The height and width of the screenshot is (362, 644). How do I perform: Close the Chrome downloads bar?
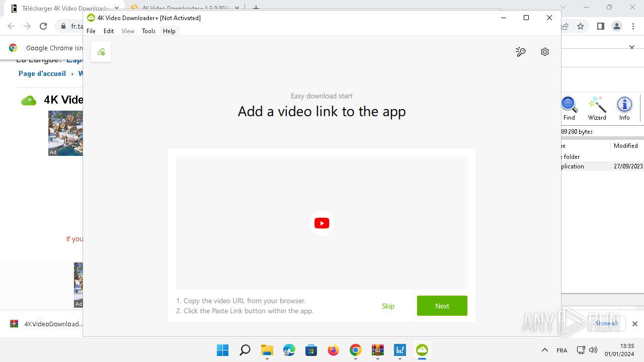click(635, 324)
